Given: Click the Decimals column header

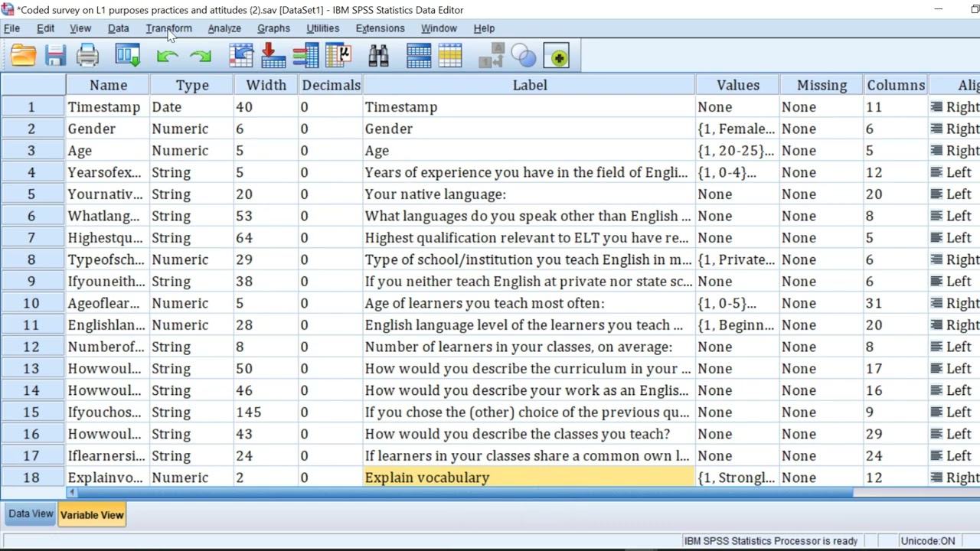Looking at the screenshot, I should 331,85.
